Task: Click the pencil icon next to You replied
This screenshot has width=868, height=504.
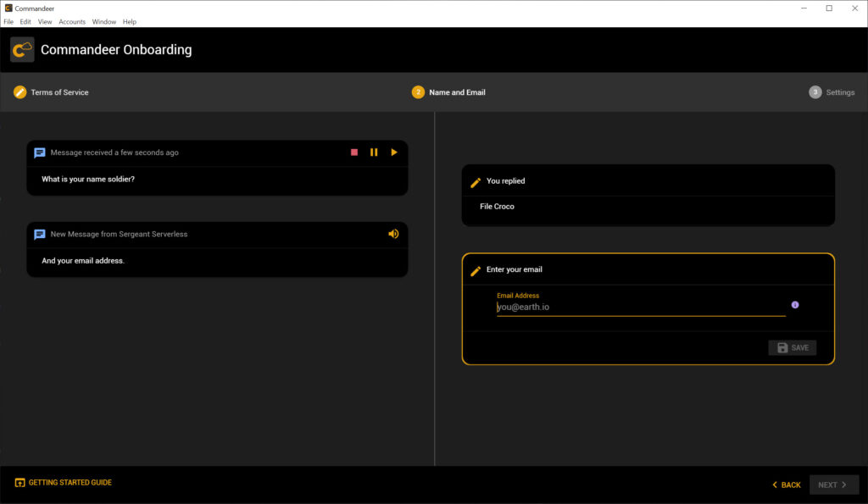Action: tap(476, 182)
